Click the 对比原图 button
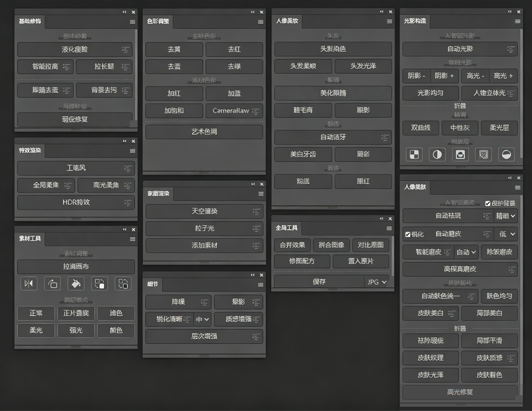Image resolution: width=532 pixels, height=411 pixels. coord(371,245)
